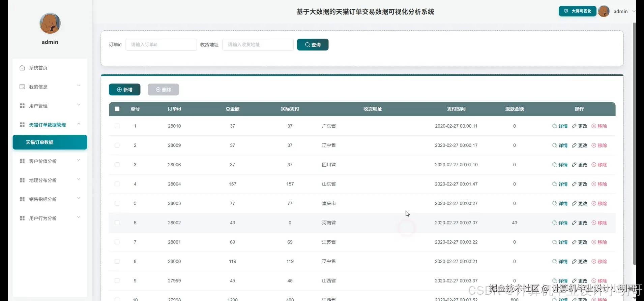The width and height of the screenshot is (644, 301).
Task: Check the row for order 28006
Action: [x=117, y=165]
